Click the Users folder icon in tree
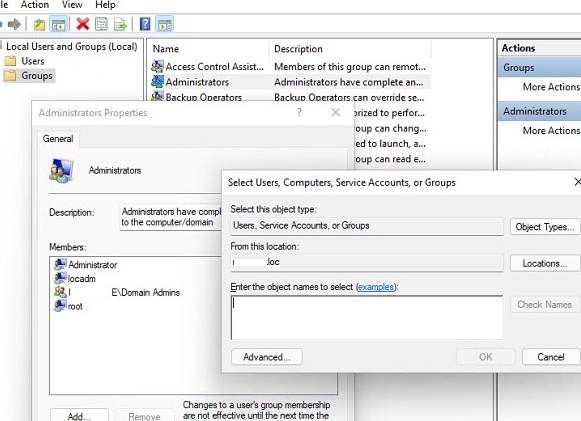 pos(10,61)
